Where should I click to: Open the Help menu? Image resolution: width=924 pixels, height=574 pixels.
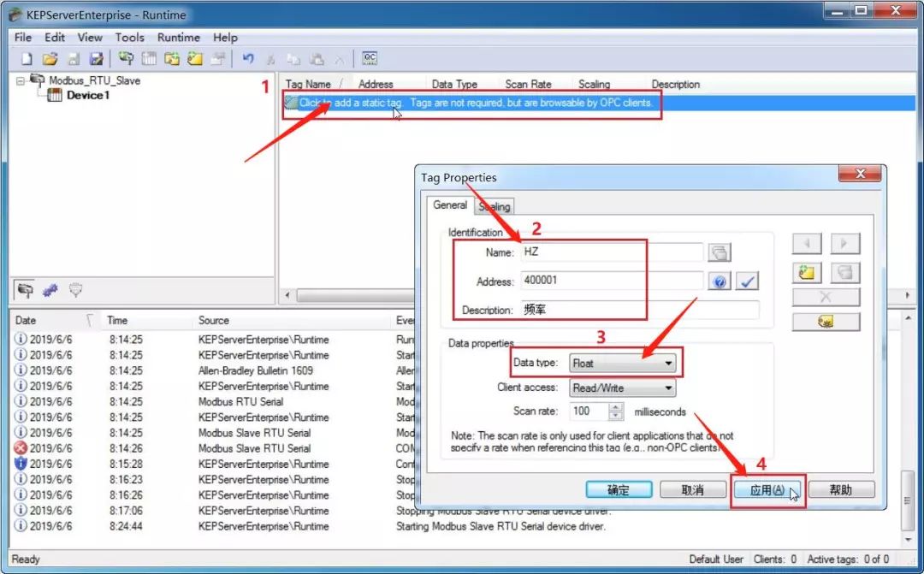(225, 37)
